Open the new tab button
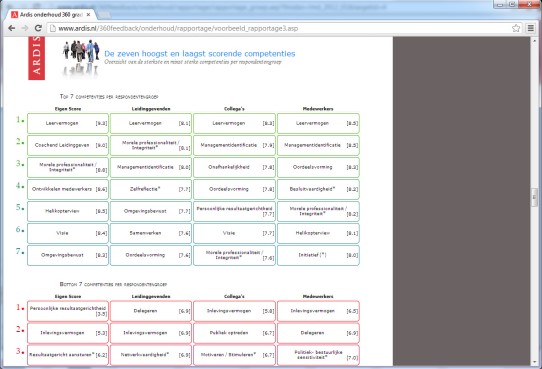Screen dimensions: 542x369 tap(104, 15)
